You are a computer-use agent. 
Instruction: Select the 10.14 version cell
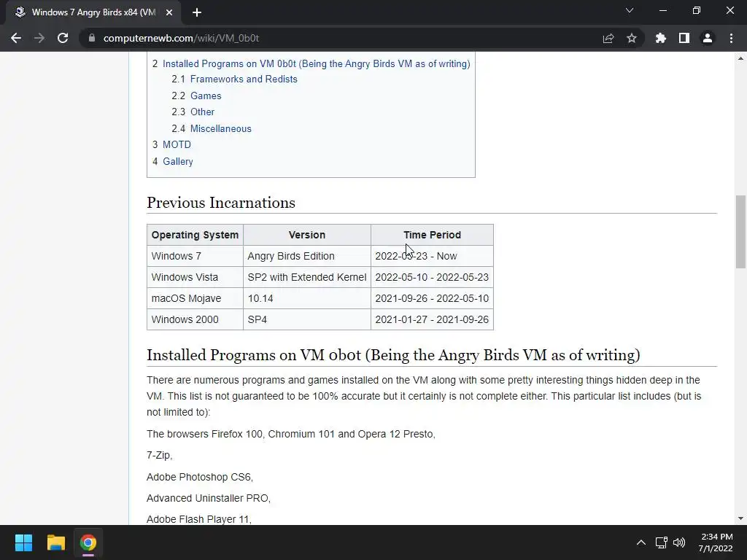coord(307,298)
